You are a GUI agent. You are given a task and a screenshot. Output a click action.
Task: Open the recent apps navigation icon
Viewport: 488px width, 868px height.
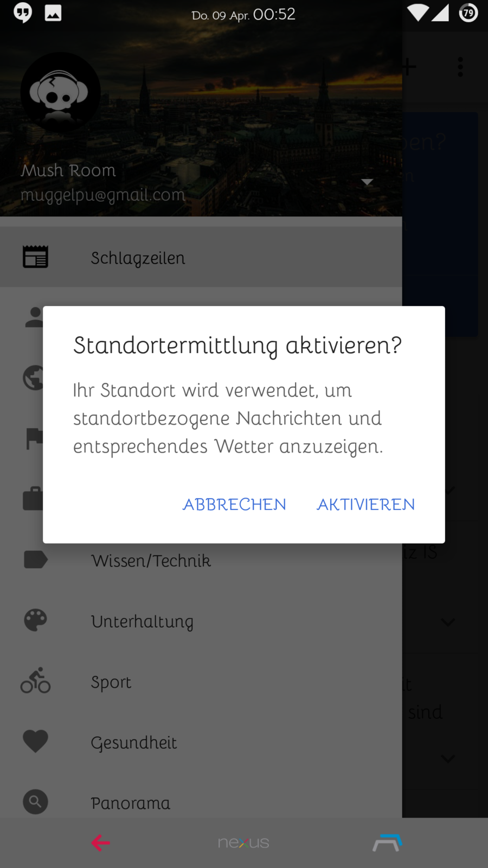tap(387, 843)
